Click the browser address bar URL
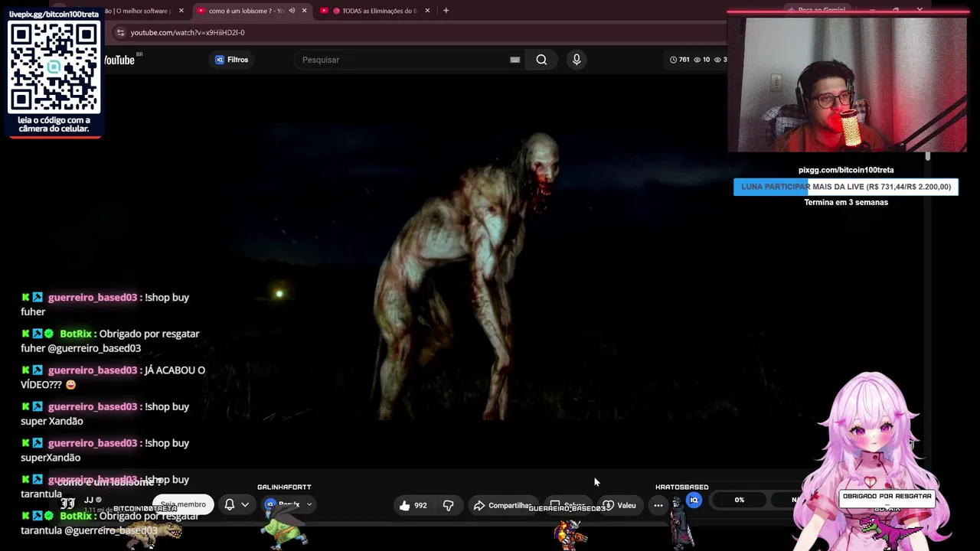The height and width of the screenshot is (551, 980). tap(188, 32)
